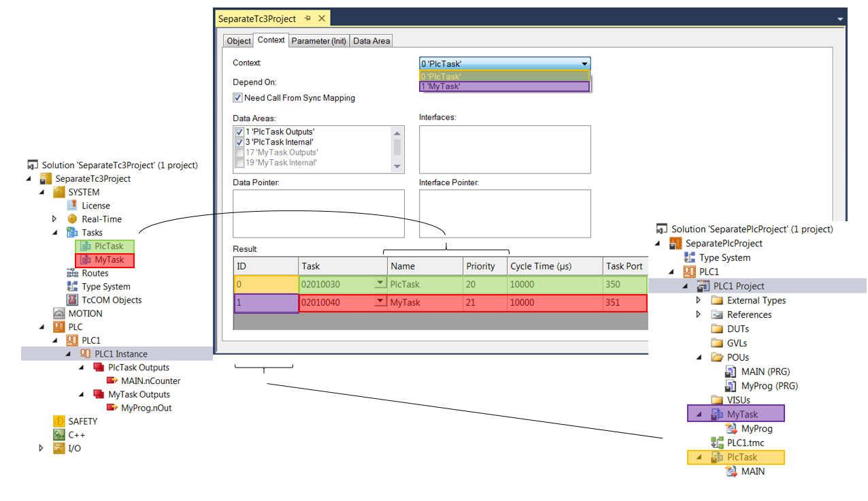Click the SAFETY node icon
Image resolution: width=868 pixels, height=501 pixels.
pyautogui.click(x=59, y=421)
